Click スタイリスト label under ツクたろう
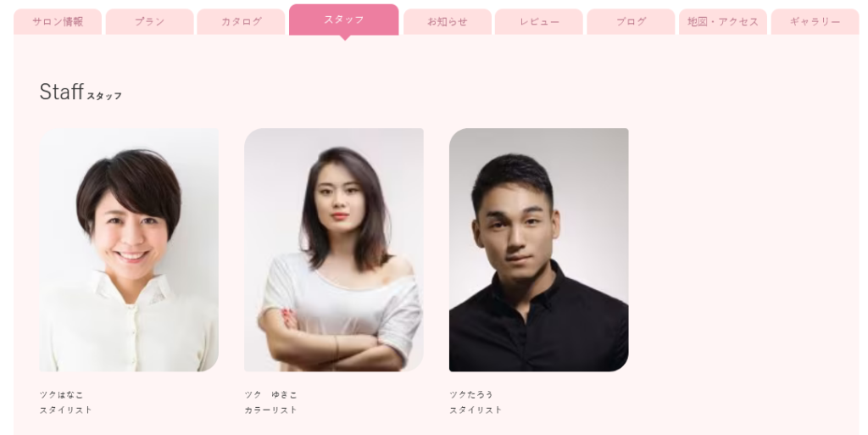868x435 pixels. click(476, 410)
